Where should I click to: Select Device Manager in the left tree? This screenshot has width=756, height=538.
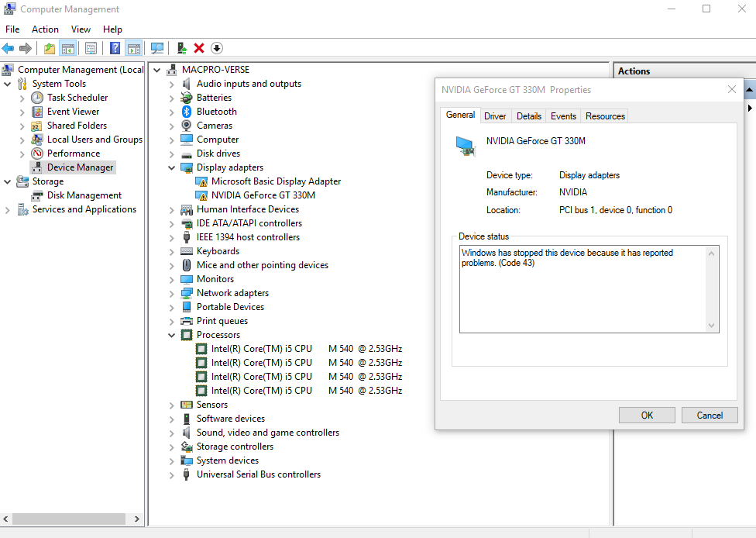pyautogui.click(x=80, y=167)
